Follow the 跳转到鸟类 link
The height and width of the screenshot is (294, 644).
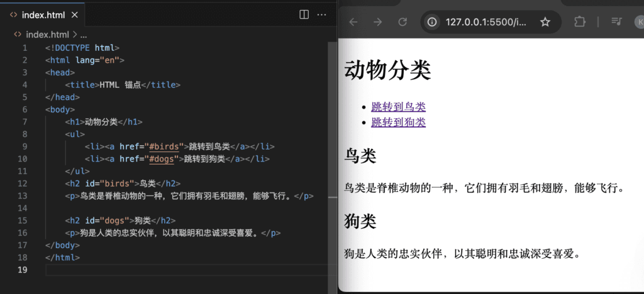(x=398, y=107)
